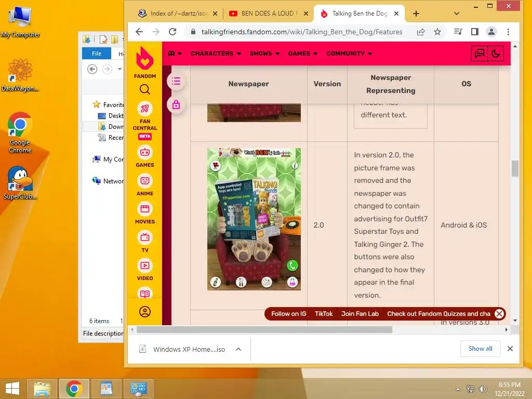Open the Anime section in the sidebar
Viewport: 532px width, 399px height.
145,184
